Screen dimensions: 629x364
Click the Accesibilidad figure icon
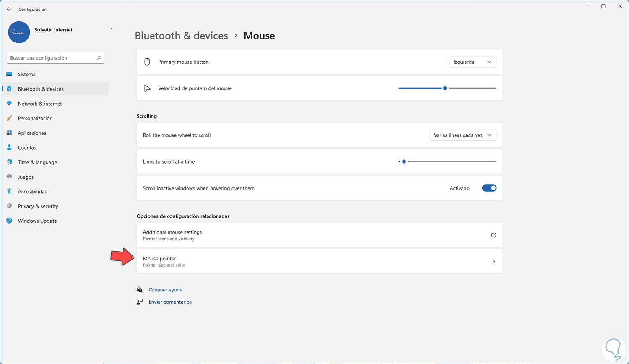pyautogui.click(x=9, y=192)
